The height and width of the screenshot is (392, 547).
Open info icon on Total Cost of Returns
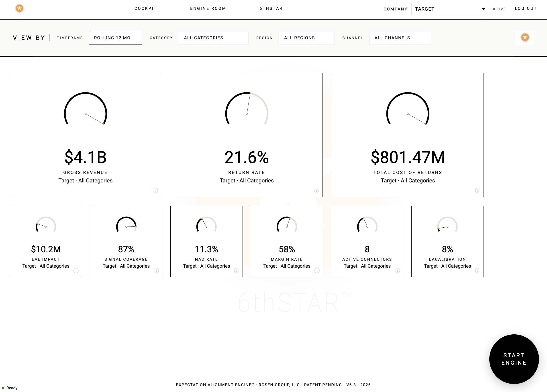pos(477,190)
